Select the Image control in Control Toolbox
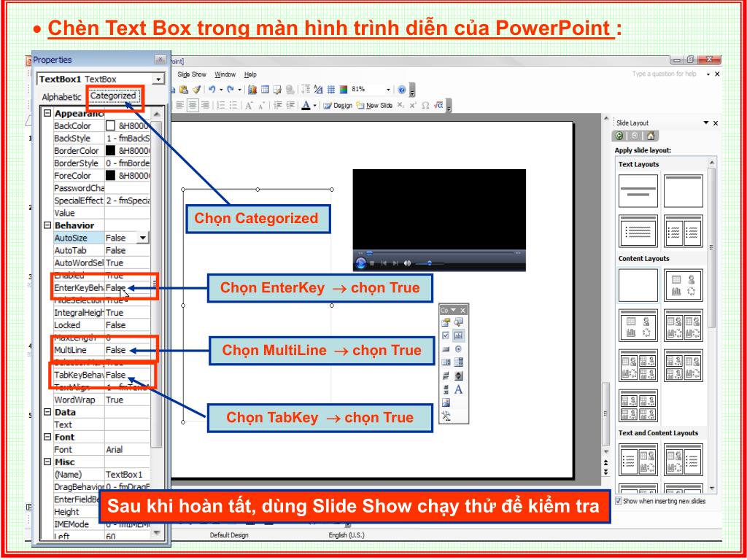747x560 pixels. (x=446, y=402)
